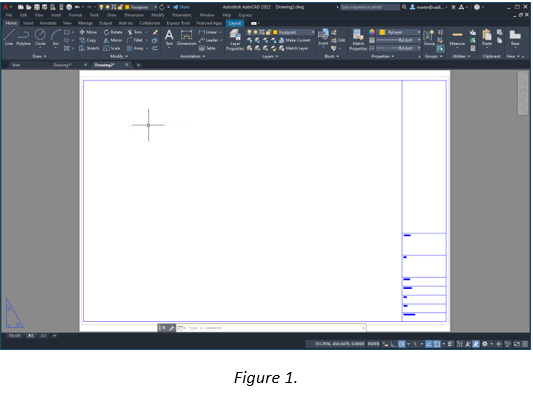The image size is (533, 393).
Task: Click the Insert block icon
Action: pyautogui.click(x=323, y=37)
